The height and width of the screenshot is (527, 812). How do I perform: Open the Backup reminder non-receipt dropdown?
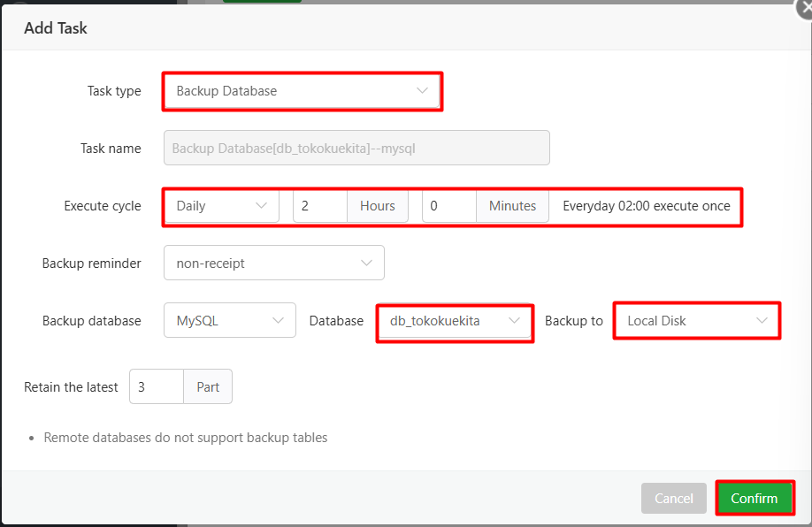[x=273, y=263]
